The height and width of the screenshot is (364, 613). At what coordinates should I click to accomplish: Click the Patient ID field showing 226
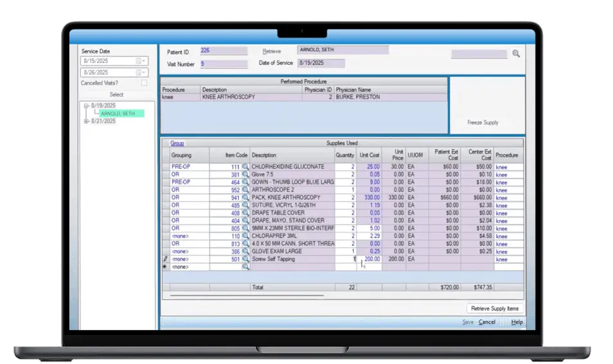(224, 51)
